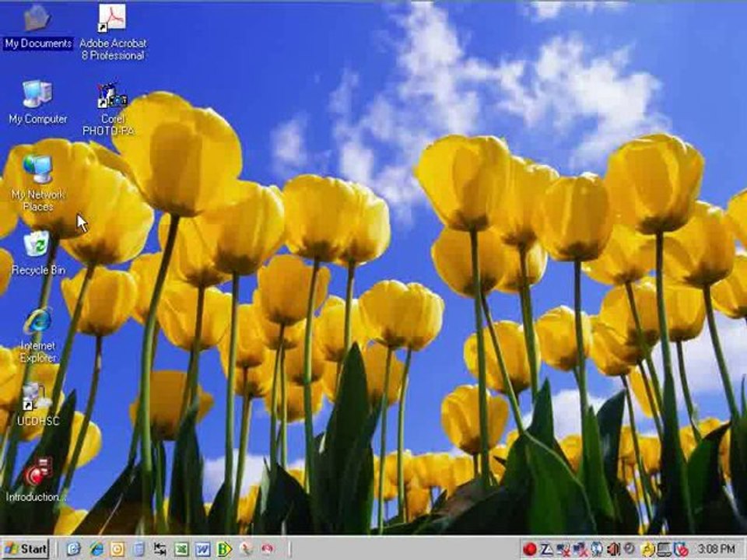The width and height of the screenshot is (747, 560).
Task: Open the Start menu
Action: (x=26, y=549)
